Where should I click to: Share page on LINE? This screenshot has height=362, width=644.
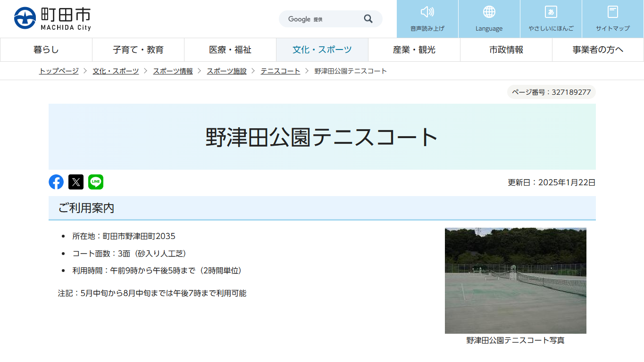pos(96,182)
